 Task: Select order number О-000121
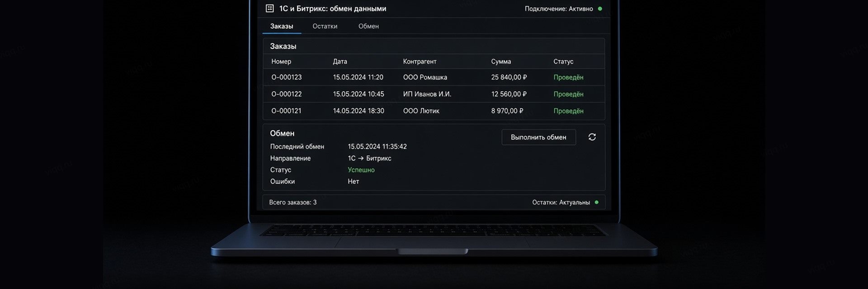pos(286,111)
